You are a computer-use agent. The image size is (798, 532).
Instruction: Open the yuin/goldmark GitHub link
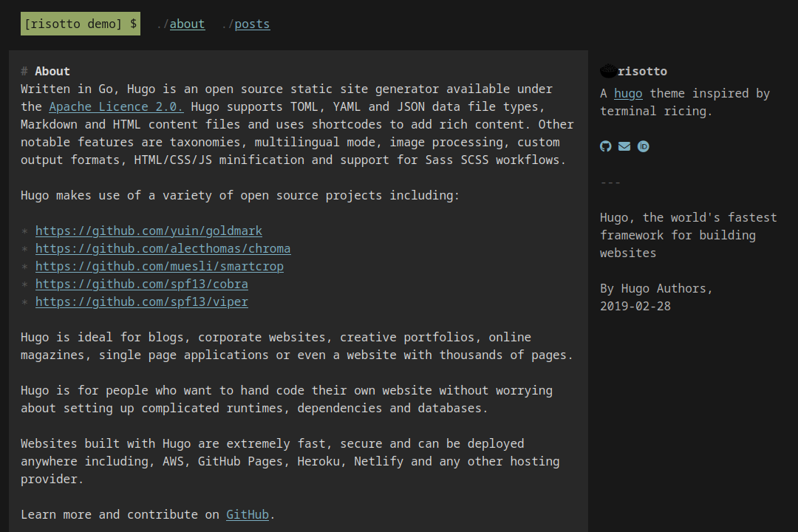149,231
